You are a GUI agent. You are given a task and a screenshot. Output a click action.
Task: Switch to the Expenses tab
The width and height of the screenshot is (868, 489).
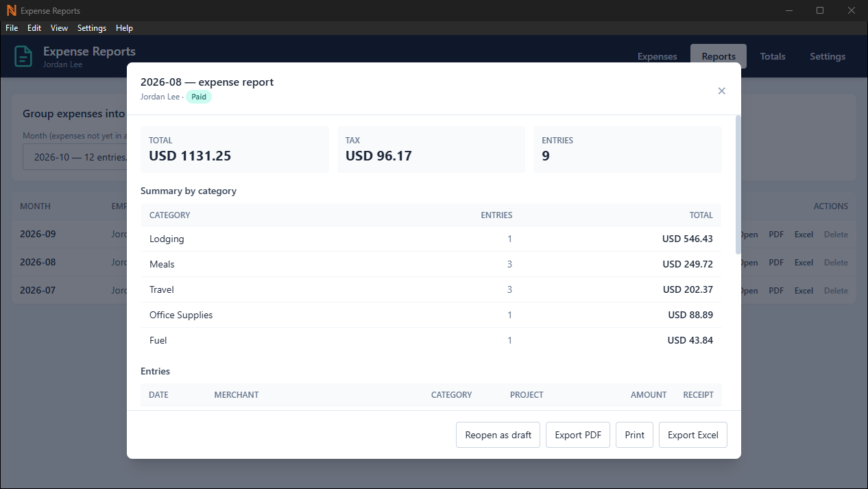[657, 56]
